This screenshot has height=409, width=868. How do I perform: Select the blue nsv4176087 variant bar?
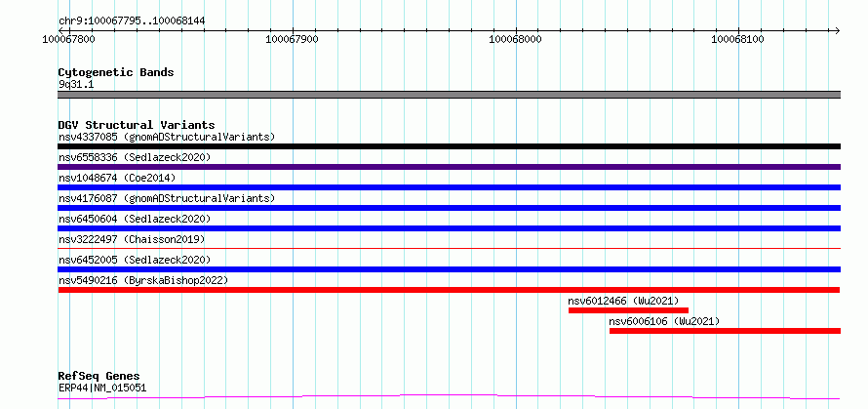pyautogui.click(x=449, y=208)
